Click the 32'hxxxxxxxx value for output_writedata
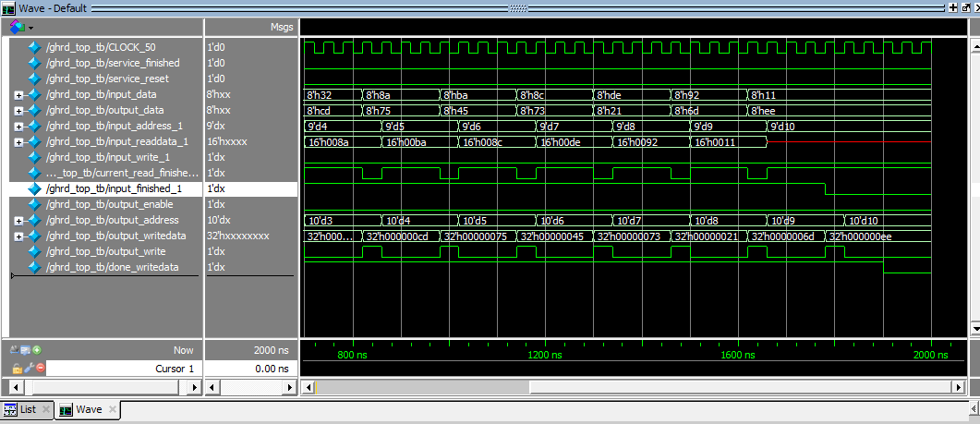The width and height of the screenshot is (980, 424). click(x=238, y=236)
